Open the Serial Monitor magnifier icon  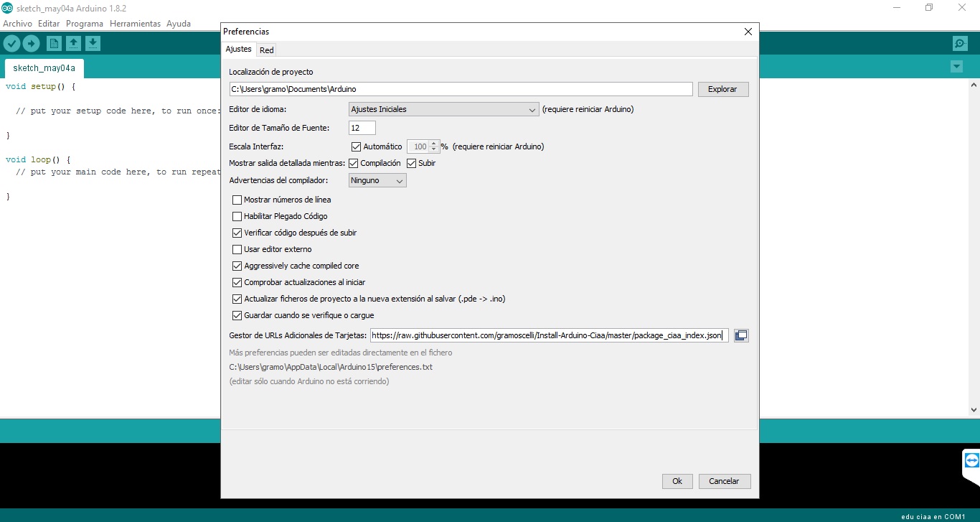pyautogui.click(x=960, y=44)
